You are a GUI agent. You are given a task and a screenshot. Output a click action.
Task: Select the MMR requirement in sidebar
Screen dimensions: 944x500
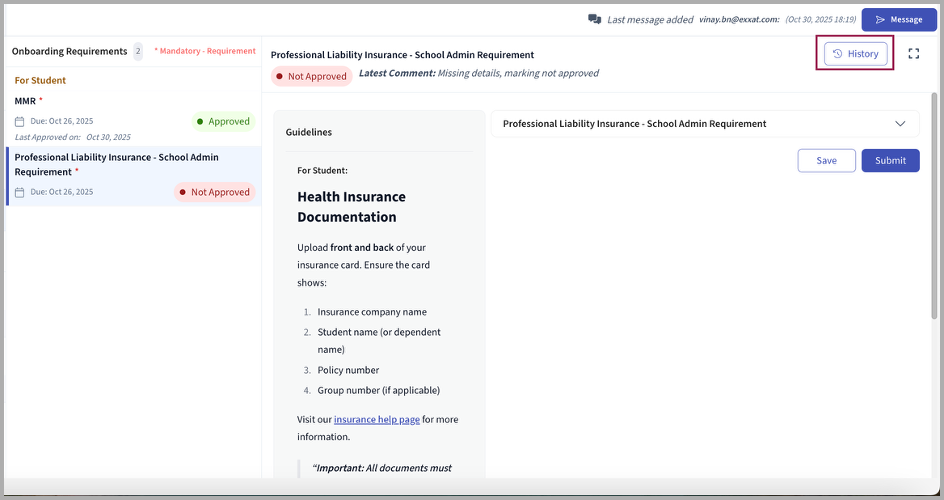[28, 101]
